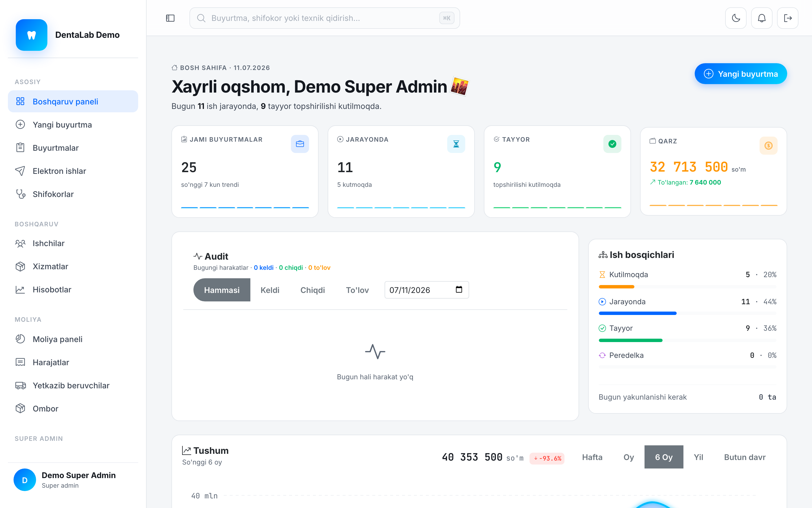Click the Tayyor green progress bar
Screen dimensions: 812x508
630,340
